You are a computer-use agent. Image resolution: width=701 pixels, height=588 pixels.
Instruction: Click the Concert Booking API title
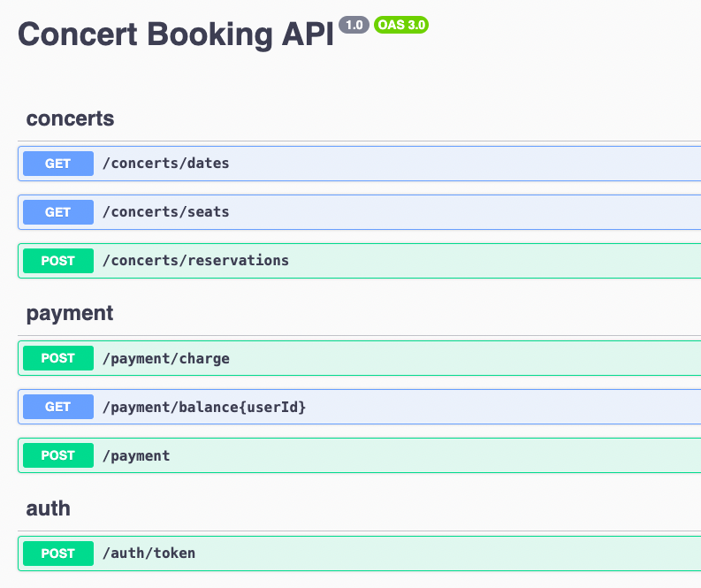click(176, 34)
